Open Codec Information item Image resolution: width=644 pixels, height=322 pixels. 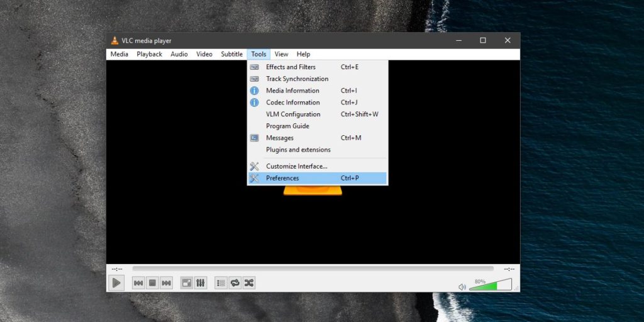pyautogui.click(x=292, y=103)
